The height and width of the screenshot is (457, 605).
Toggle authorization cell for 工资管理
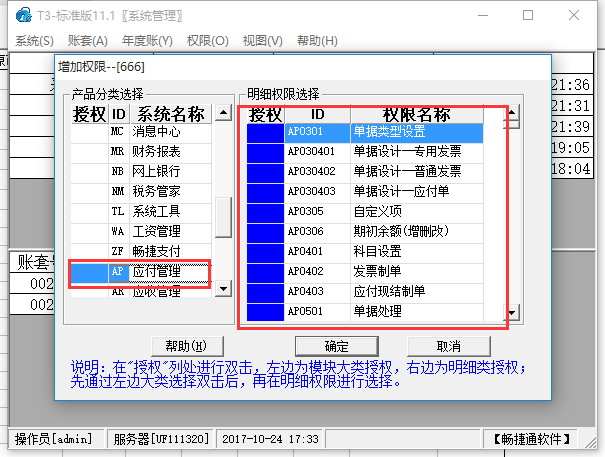[90, 232]
